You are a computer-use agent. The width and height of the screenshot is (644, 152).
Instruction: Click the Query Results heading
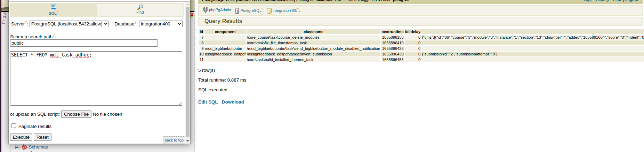[x=223, y=21]
